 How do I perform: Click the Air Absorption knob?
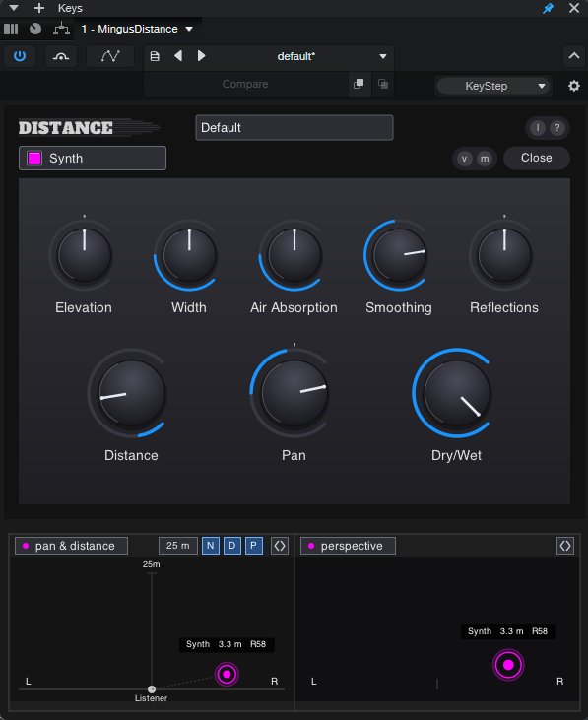point(294,255)
